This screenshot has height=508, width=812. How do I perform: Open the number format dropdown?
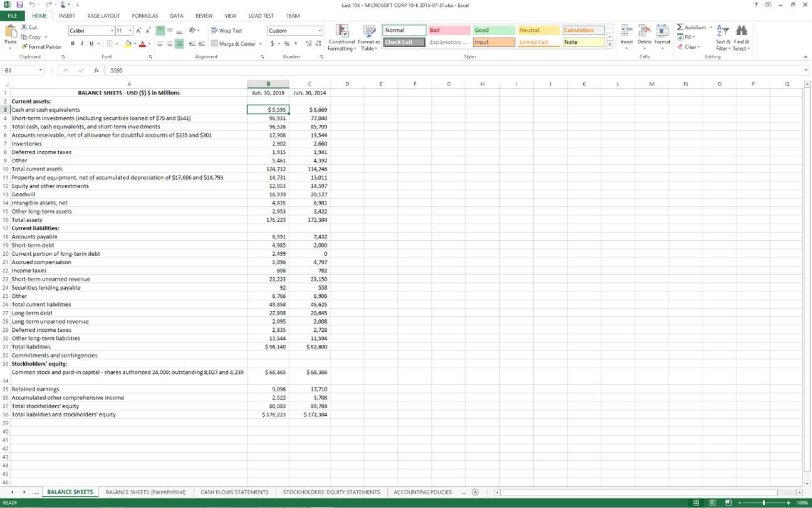320,31
